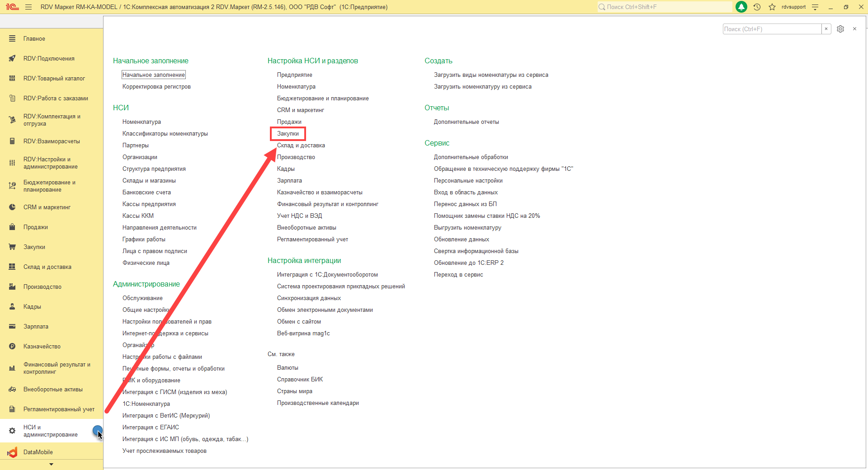The width and height of the screenshot is (868, 470).
Task: Click the Закупки cart icon
Action: pyautogui.click(x=12, y=247)
